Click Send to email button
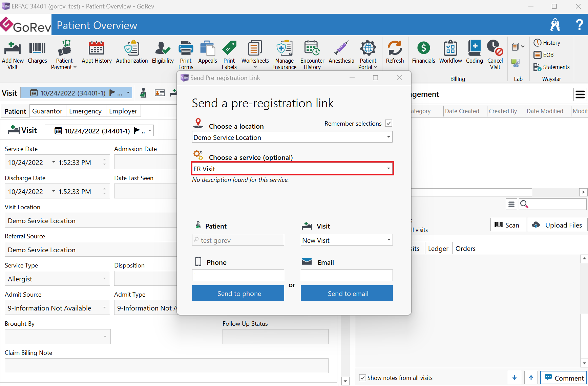The image size is (588, 386). point(347,293)
